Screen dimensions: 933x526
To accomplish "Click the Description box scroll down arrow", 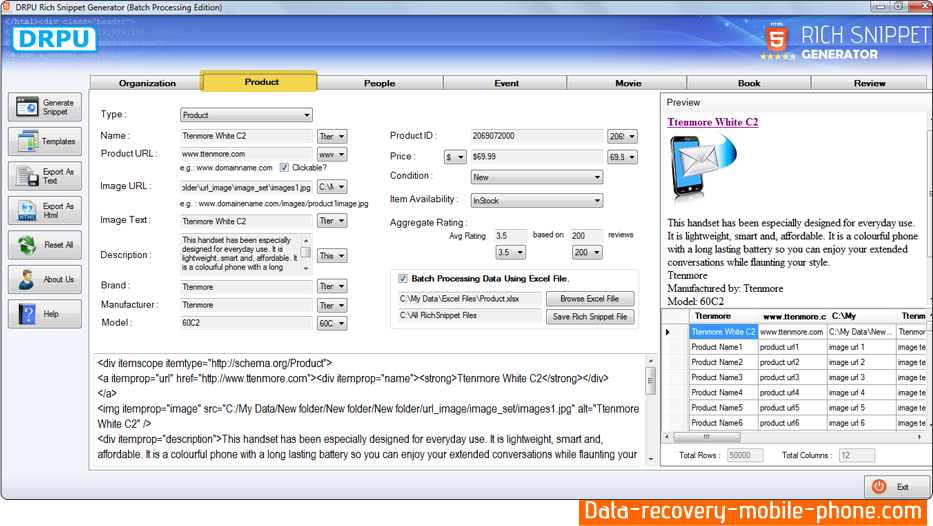I will [306, 268].
